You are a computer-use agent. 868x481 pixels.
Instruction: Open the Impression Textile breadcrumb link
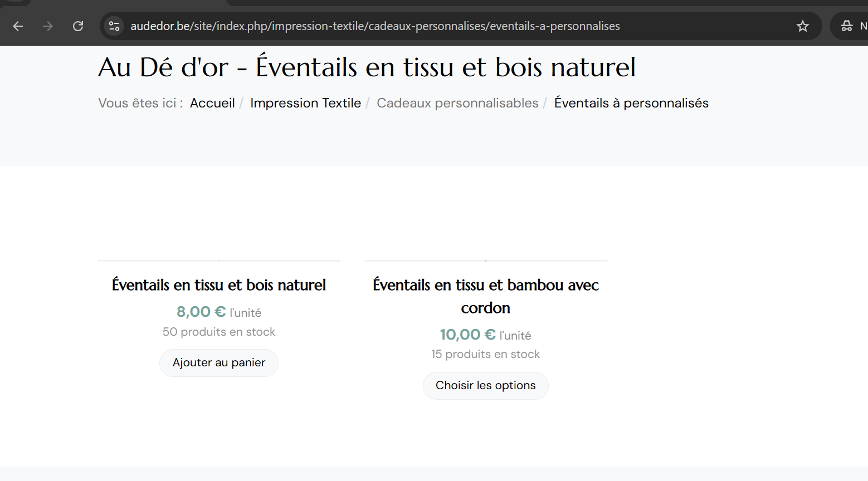pyautogui.click(x=305, y=103)
